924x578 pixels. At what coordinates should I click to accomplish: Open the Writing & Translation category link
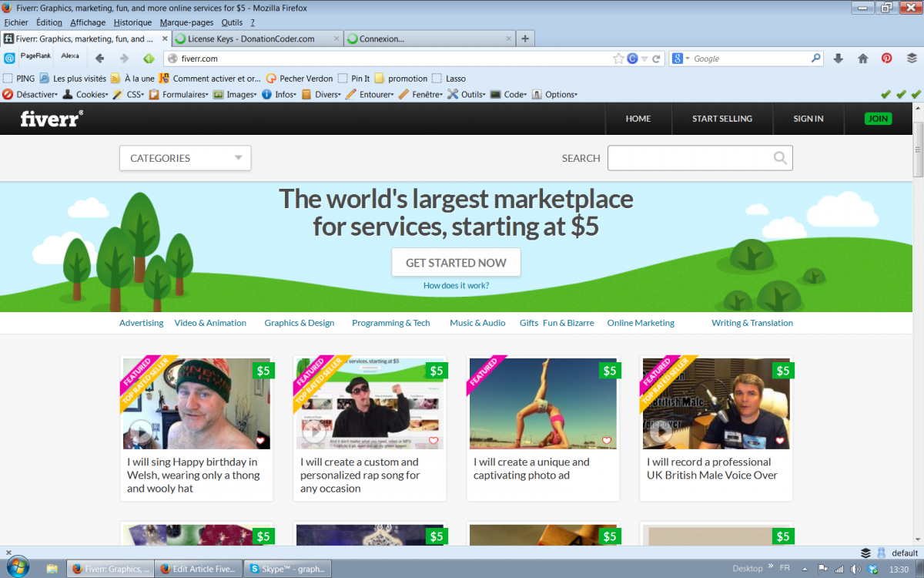(752, 323)
